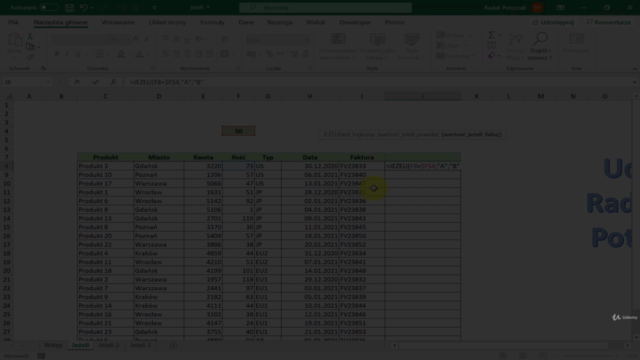The height and width of the screenshot is (360, 640).
Task: Switch to the Układ strony tab
Action: 167,22
